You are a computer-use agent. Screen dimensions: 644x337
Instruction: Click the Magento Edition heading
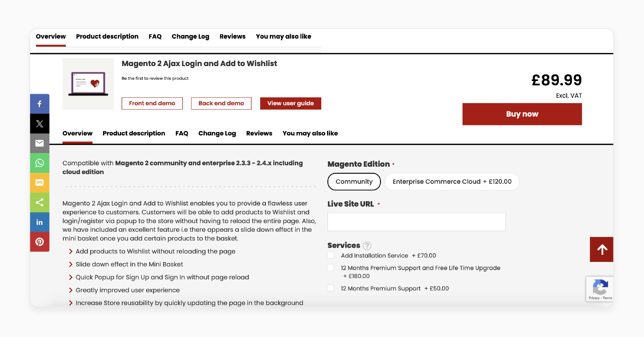[358, 164]
